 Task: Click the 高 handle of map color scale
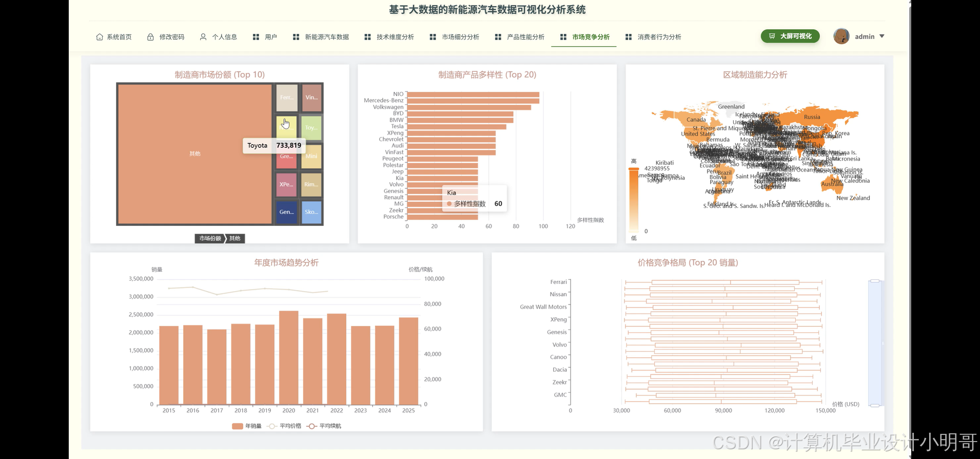(x=634, y=170)
